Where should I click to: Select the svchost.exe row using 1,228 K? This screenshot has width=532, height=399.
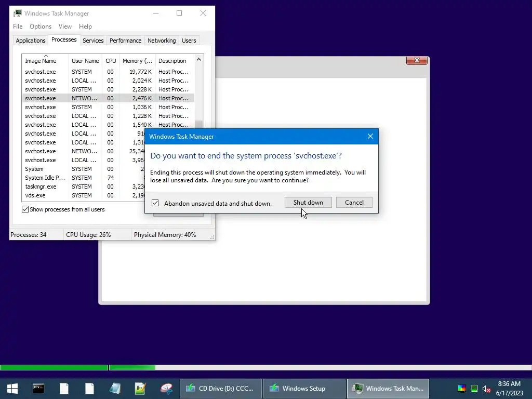pos(108,116)
